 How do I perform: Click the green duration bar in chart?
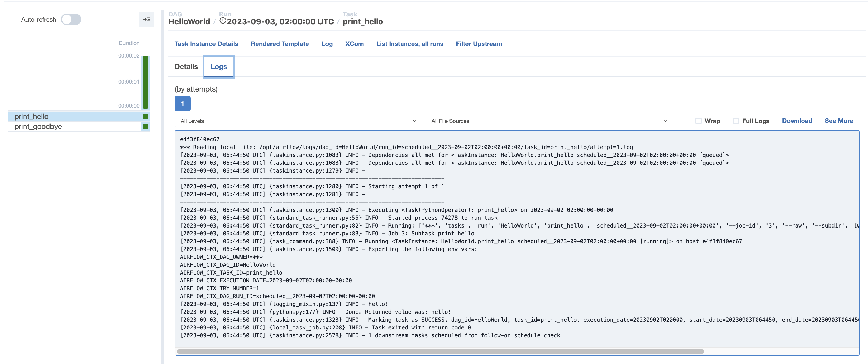(x=145, y=82)
